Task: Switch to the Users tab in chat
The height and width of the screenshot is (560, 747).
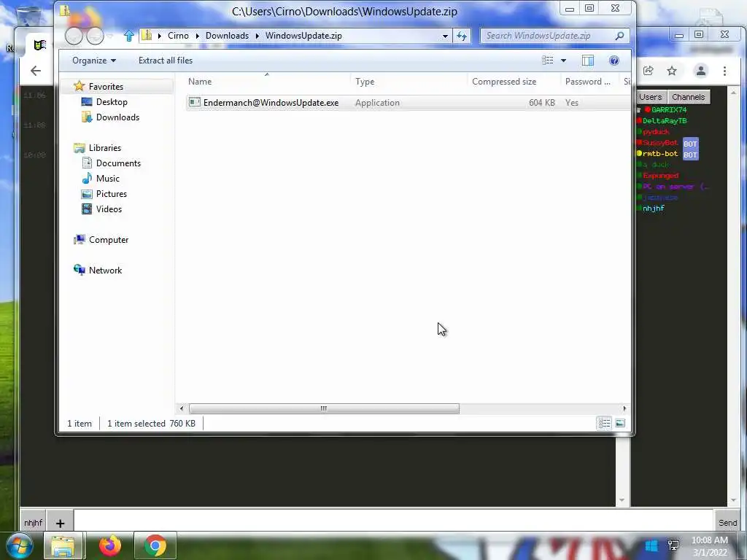Action: (650, 97)
